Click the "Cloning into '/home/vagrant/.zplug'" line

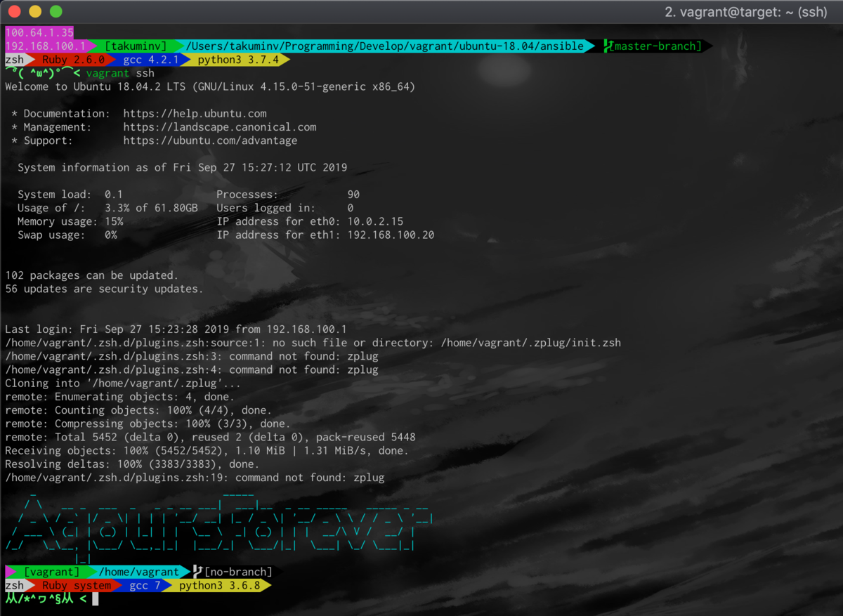[123, 384]
